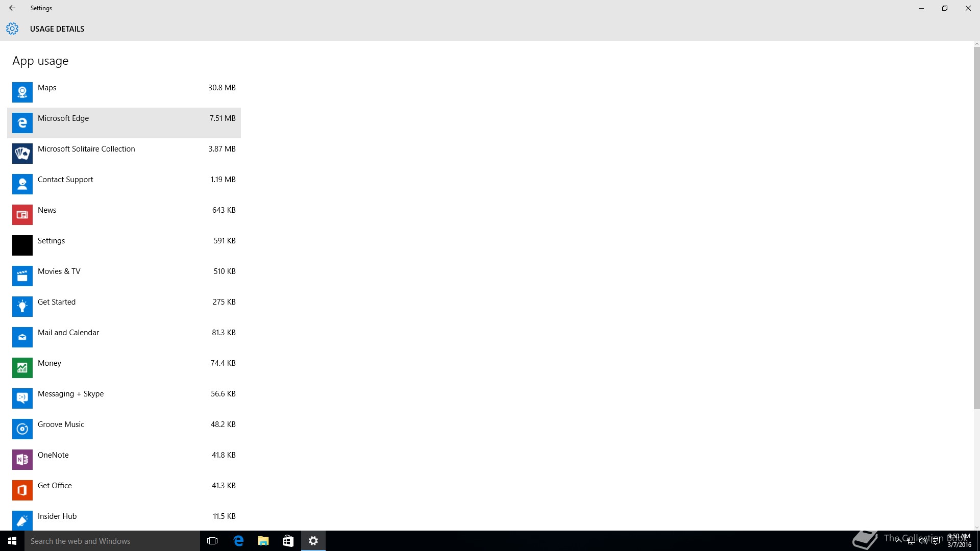Click the 275 KB usage value
980x551 pixels.
(x=224, y=302)
